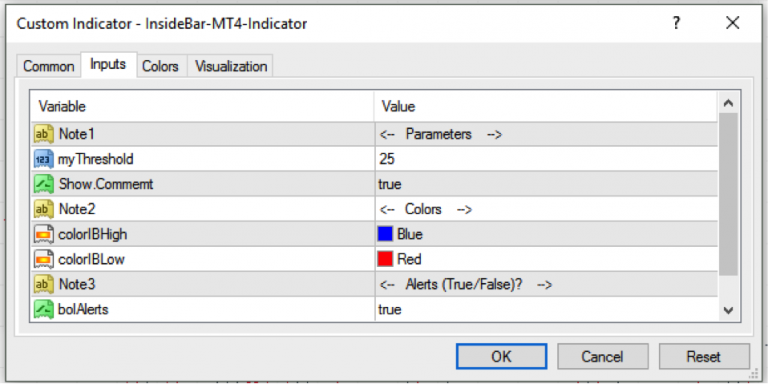Select the Note3 variable name
Screen dimensions: 768x384
tap(77, 284)
